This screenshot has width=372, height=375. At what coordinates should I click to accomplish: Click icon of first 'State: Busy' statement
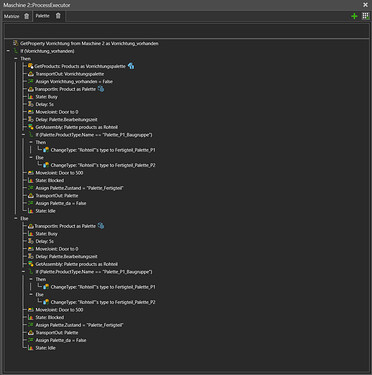tap(31, 97)
